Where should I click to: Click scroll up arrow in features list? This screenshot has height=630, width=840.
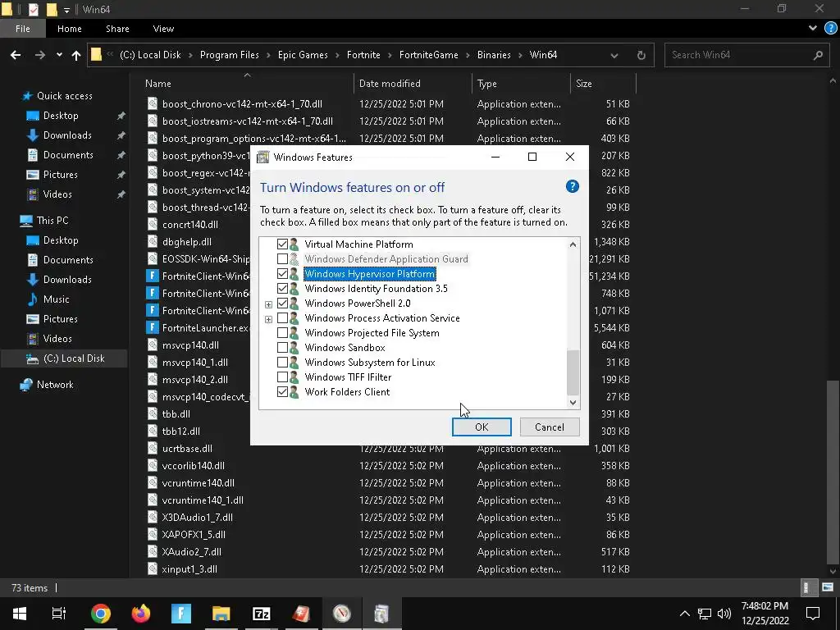click(x=573, y=244)
